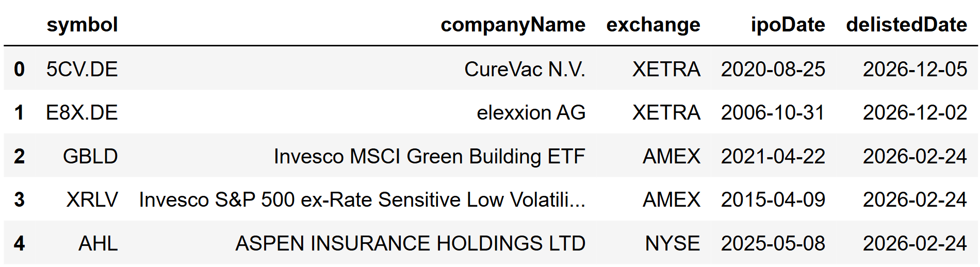Select ipoDate 2025-05-08 cell
The image size is (980, 267).
coord(773,243)
